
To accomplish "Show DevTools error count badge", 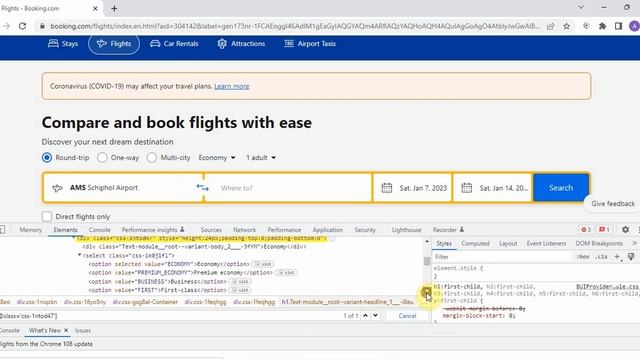I will pos(586,229).
